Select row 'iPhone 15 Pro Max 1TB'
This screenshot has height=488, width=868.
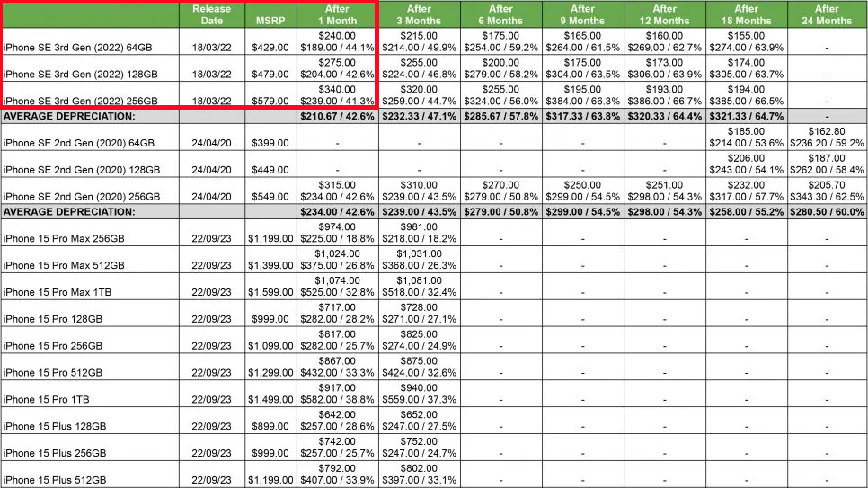pos(434,287)
